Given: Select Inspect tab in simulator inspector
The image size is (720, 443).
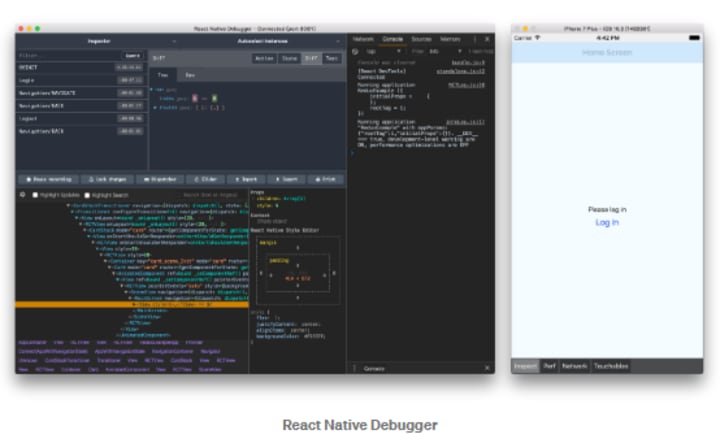Looking at the screenshot, I should click(525, 366).
